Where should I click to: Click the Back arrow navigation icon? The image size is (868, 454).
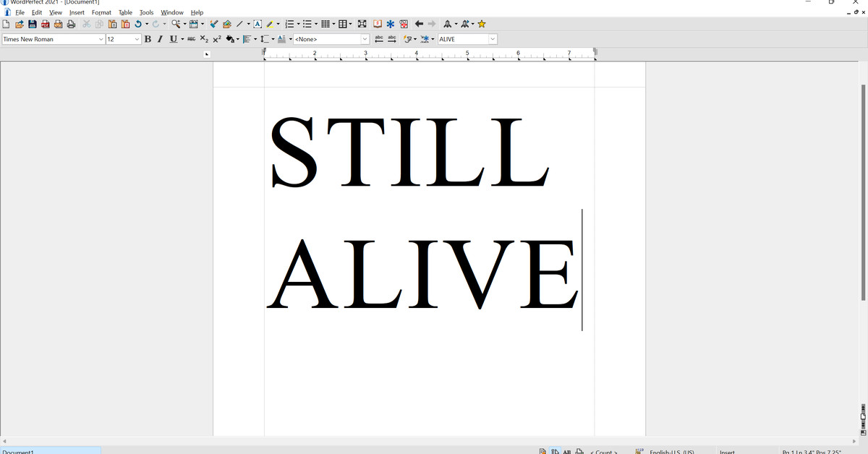click(x=419, y=25)
